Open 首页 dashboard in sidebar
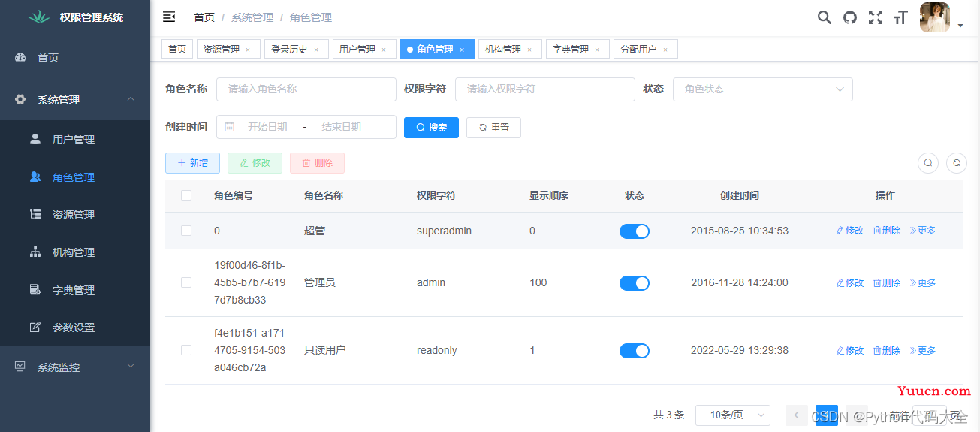Viewport: 980px width, 432px height. pos(75,58)
